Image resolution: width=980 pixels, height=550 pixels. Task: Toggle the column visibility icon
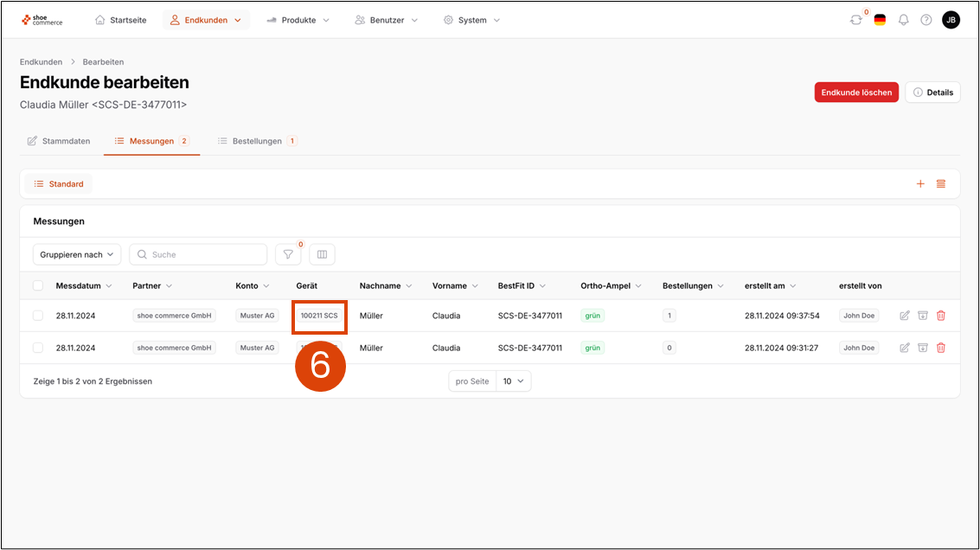[x=322, y=254]
